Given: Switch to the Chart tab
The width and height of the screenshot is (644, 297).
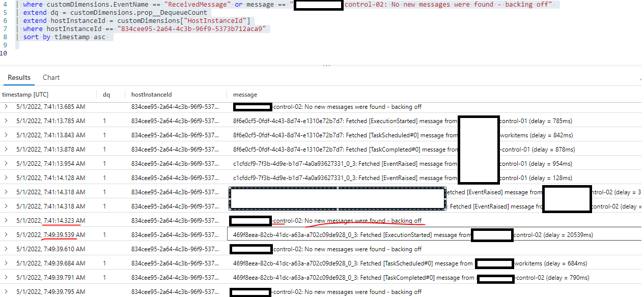Looking at the screenshot, I should click(50, 77).
